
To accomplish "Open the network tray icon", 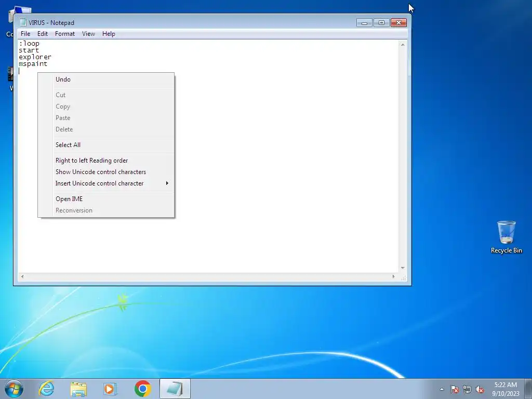I will point(467,389).
